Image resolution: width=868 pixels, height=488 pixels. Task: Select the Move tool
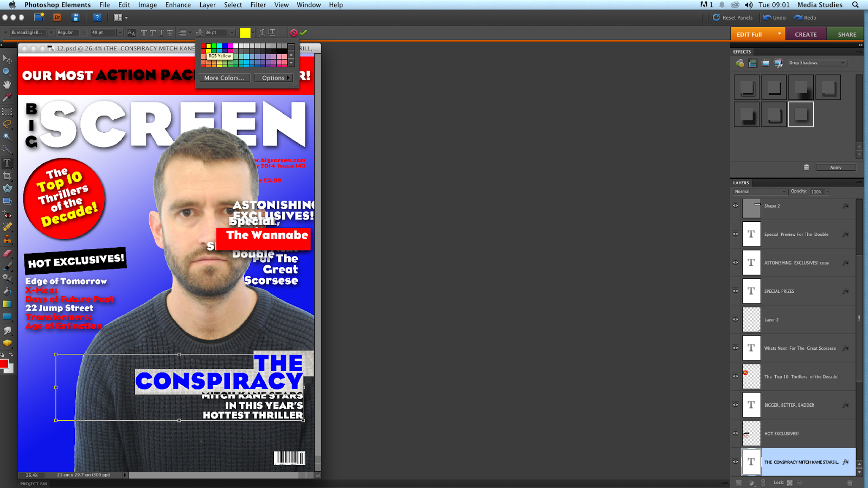tap(7, 59)
